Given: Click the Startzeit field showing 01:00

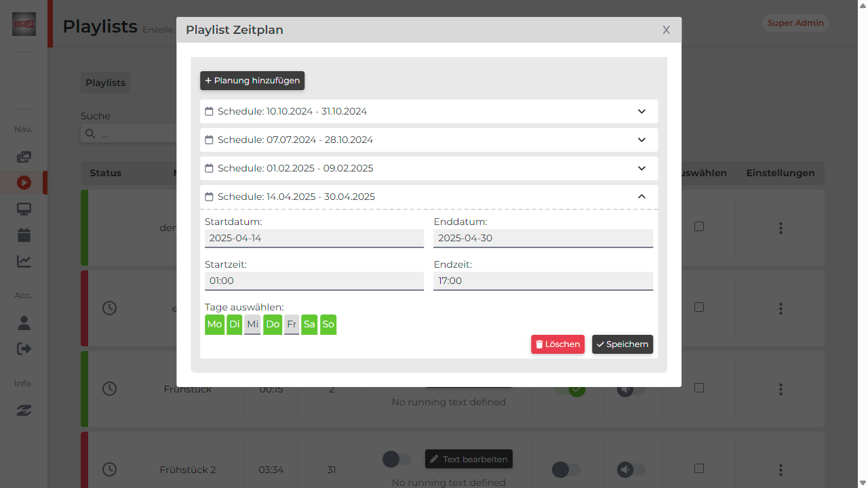Looking at the screenshot, I should coord(314,281).
